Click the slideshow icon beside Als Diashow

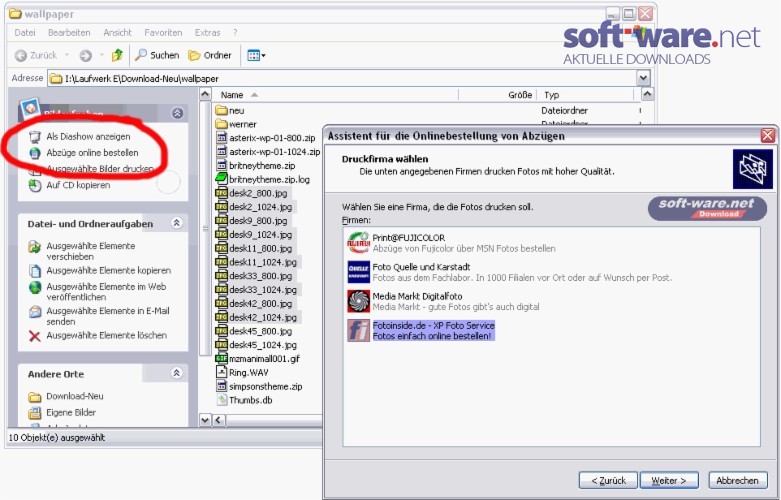(x=34, y=136)
